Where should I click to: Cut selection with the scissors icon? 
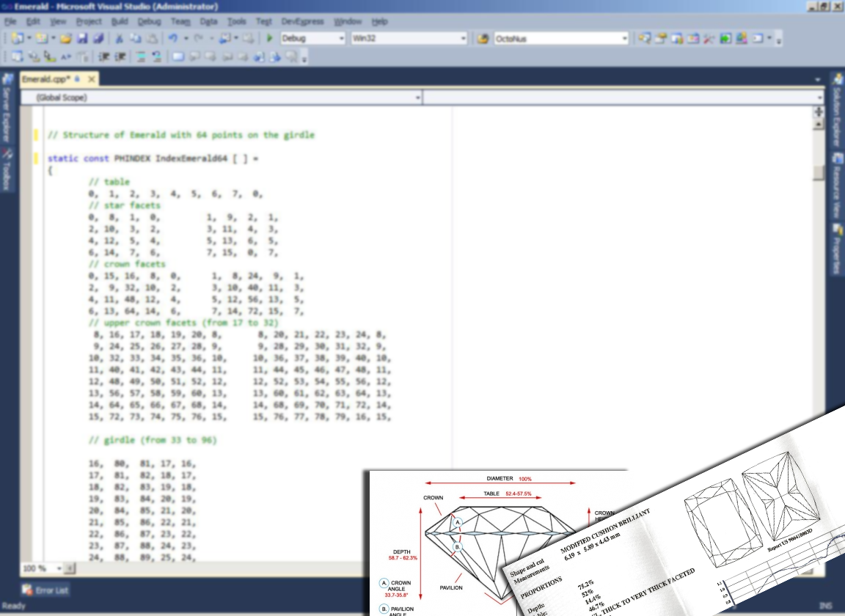tap(119, 38)
